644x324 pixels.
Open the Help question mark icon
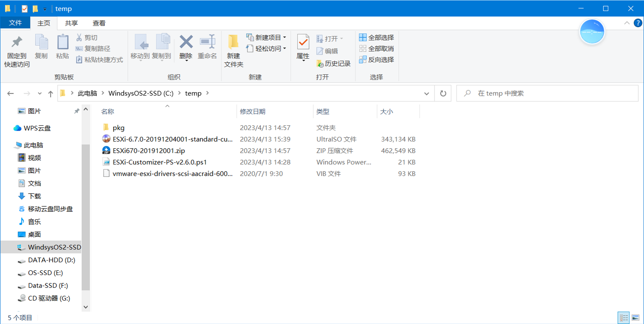click(x=638, y=23)
